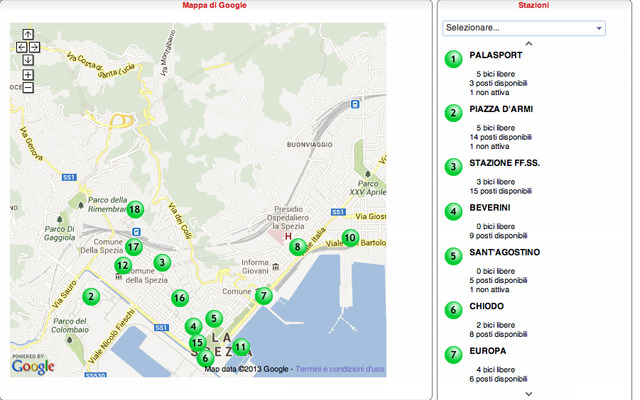Click the train station icon near Buonviaggio

(x=355, y=104)
